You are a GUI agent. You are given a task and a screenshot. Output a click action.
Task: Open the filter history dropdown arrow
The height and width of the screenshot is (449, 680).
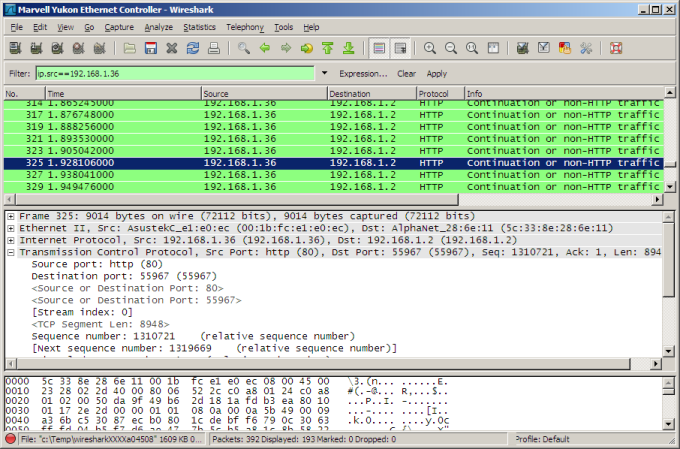click(324, 73)
